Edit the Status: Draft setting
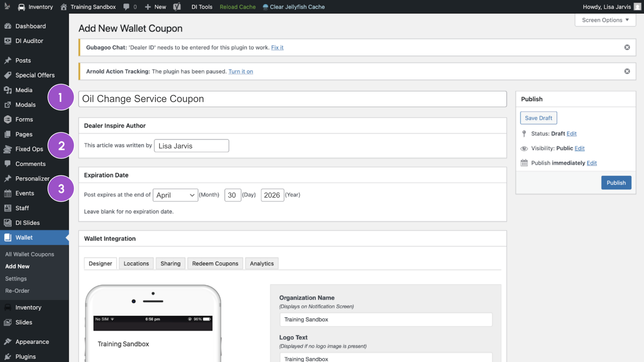The height and width of the screenshot is (362, 644). click(x=572, y=133)
